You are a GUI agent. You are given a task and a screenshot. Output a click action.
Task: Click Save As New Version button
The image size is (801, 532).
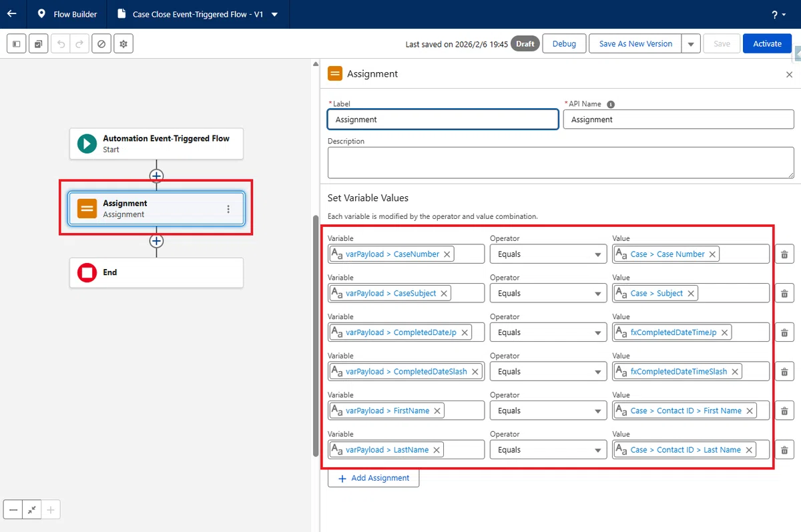(635, 44)
